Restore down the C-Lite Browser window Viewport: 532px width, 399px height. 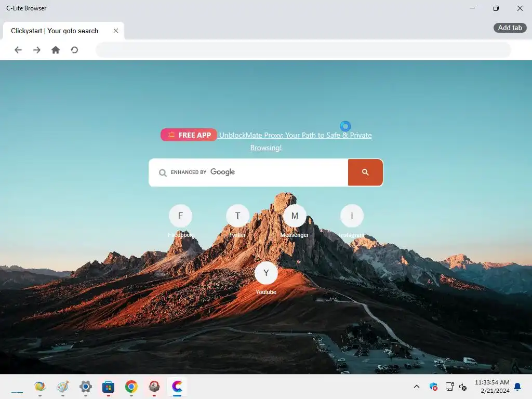click(496, 8)
